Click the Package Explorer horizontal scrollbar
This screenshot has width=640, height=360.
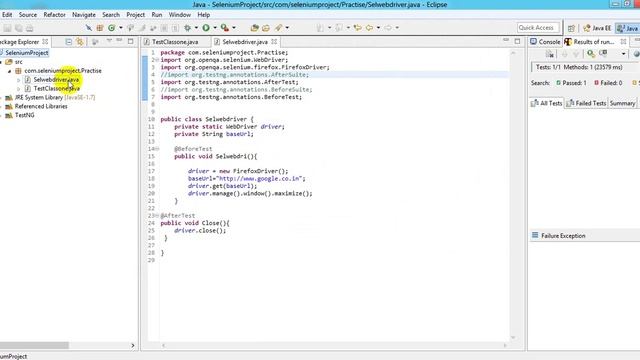tap(34, 345)
